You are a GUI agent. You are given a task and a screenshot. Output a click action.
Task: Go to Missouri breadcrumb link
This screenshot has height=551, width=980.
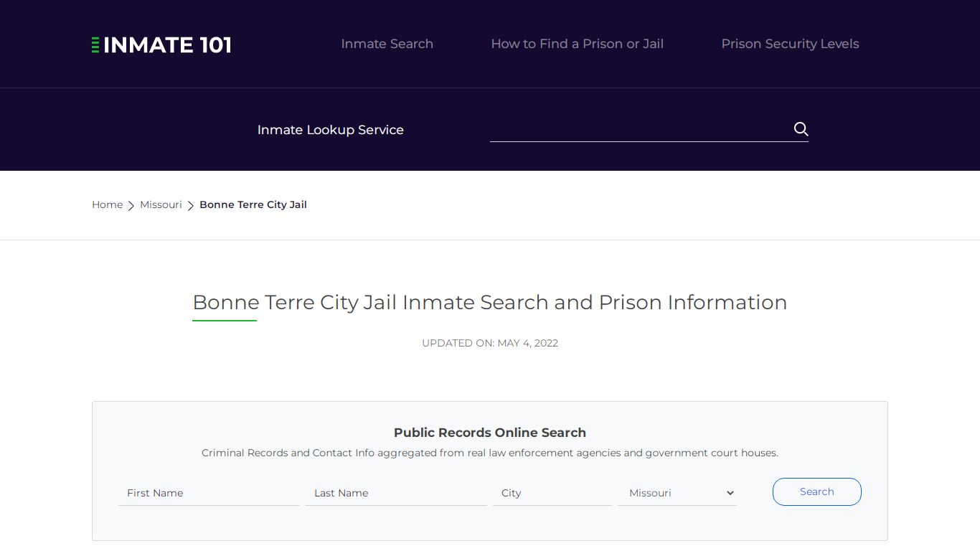tap(161, 204)
